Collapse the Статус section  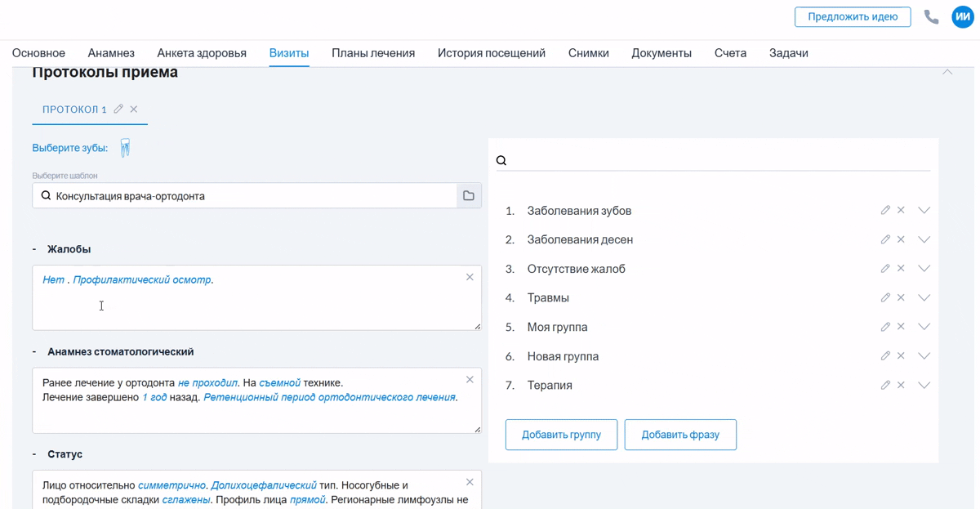[x=34, y=454]
